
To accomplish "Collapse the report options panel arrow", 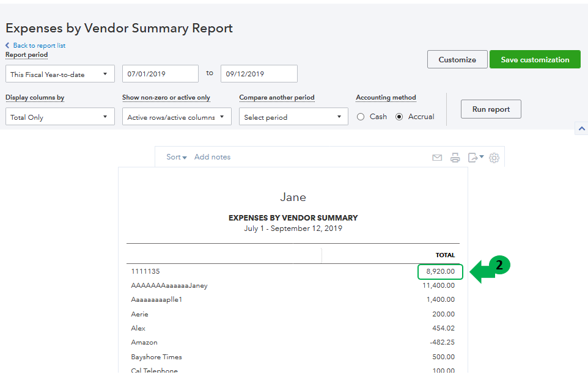I will 582,129.
